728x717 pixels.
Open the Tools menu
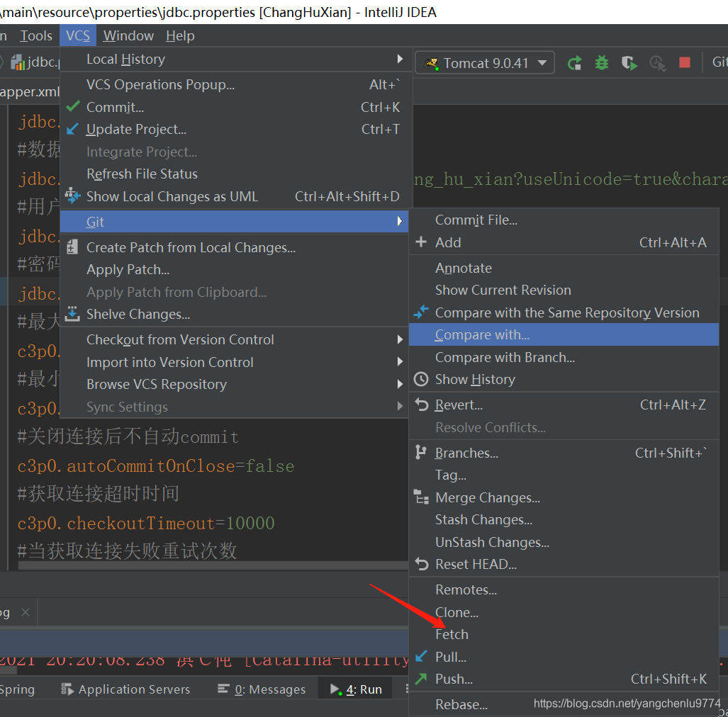tap(35, 35)
